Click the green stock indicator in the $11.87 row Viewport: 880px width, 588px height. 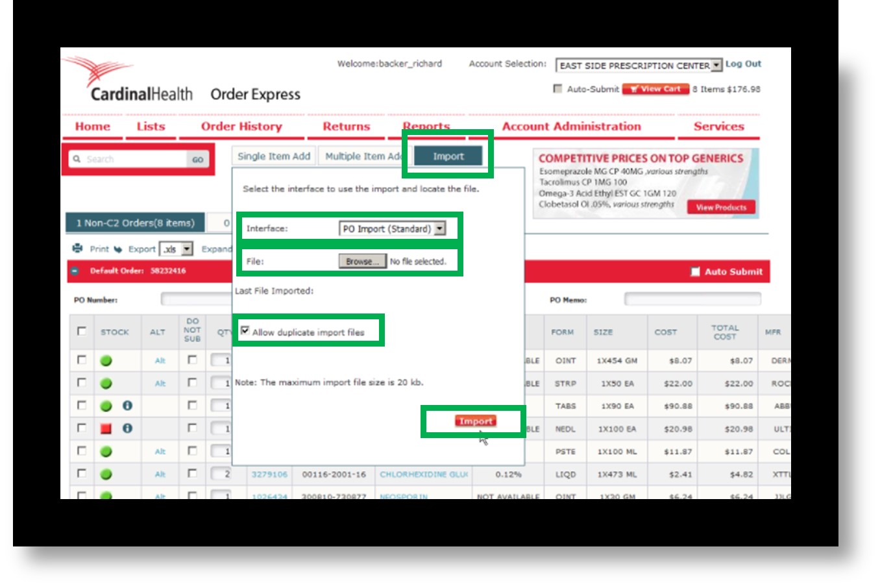pos(106,452)
